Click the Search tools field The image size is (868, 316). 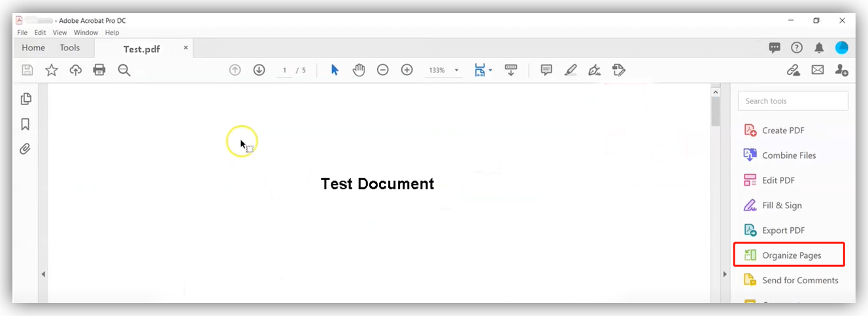(793, 101)
